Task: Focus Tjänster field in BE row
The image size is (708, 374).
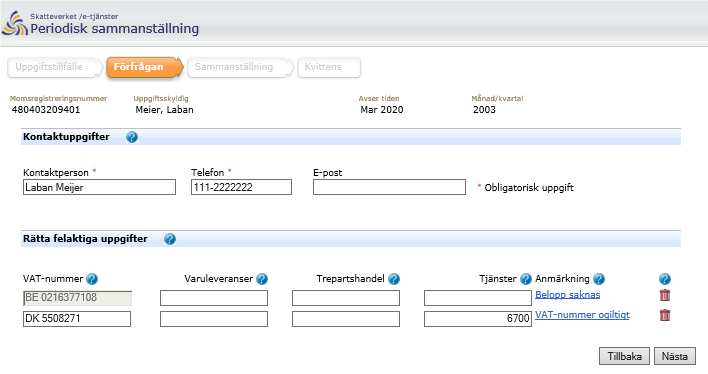Action: pyautogui.click(x=478, y=298)
